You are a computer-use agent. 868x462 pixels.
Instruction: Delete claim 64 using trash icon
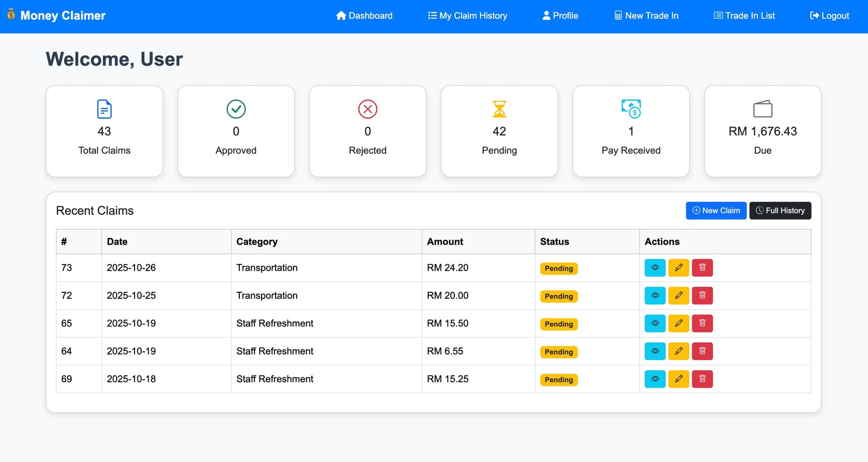(x=702, y=351)
